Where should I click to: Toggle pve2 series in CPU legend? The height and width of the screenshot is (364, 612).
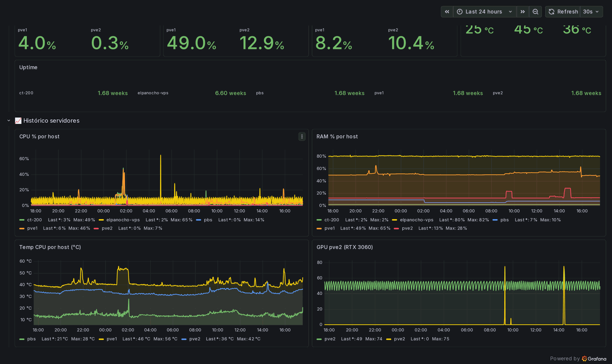click(107, 228)
